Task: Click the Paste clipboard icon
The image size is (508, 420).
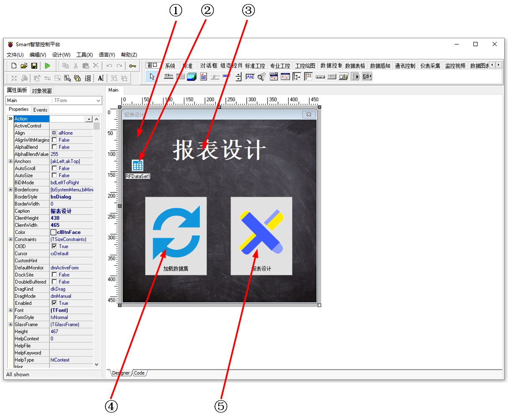Action: 86,66
